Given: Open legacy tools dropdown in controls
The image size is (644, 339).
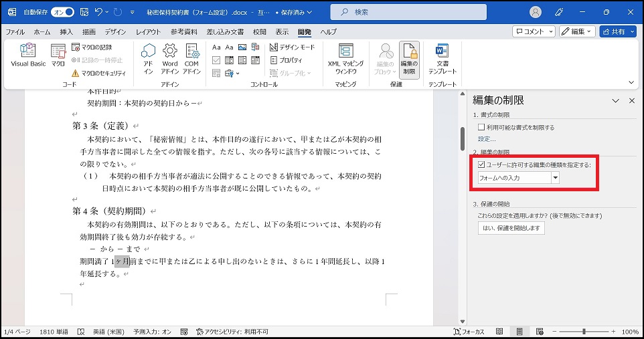Looking at the screenshot, I should tap(232, 73).
